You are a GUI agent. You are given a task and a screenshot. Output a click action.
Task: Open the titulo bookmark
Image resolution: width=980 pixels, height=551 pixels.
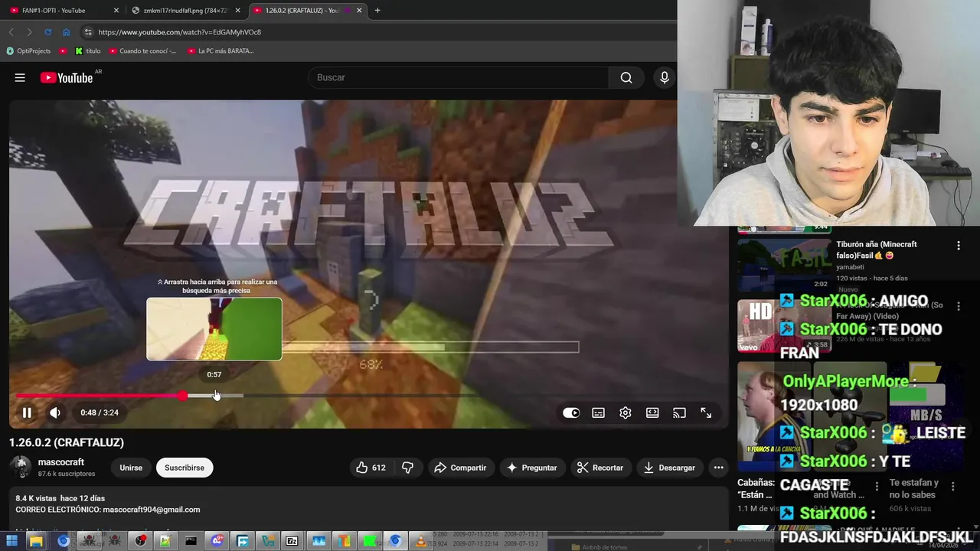(88, 51)
